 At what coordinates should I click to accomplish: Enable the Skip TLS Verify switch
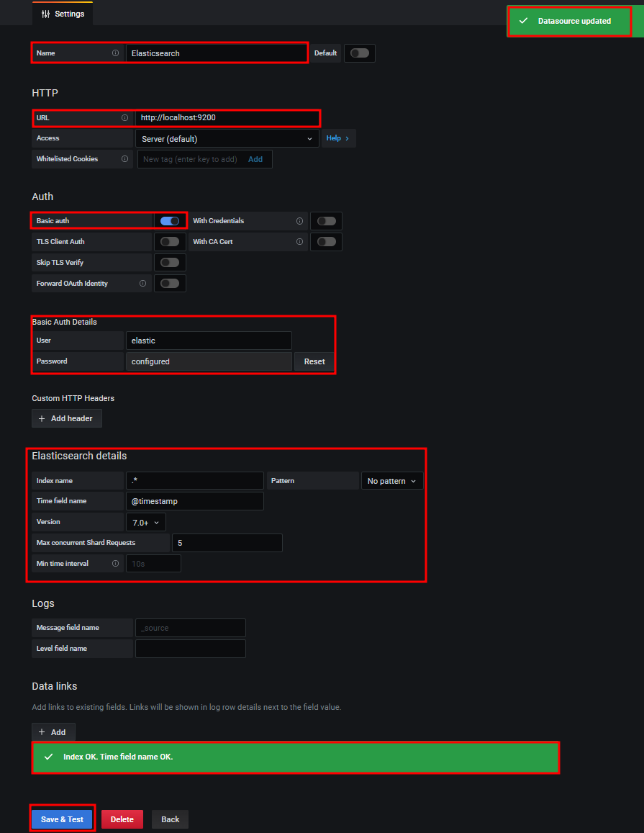[x=170, y=263]
